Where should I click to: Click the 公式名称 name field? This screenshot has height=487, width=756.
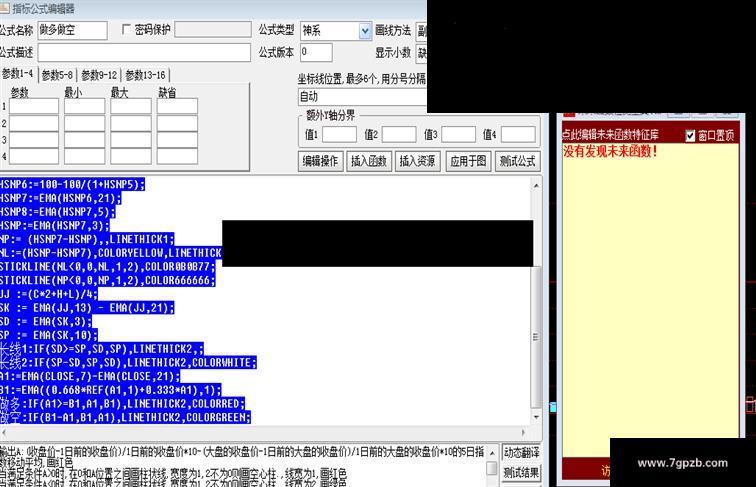[x=72, y=30]
